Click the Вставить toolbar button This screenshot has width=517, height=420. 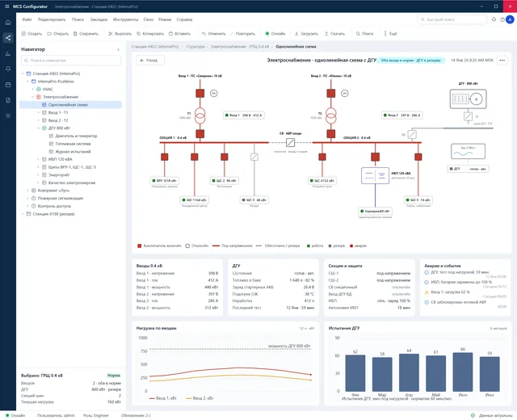coord(179,34)
